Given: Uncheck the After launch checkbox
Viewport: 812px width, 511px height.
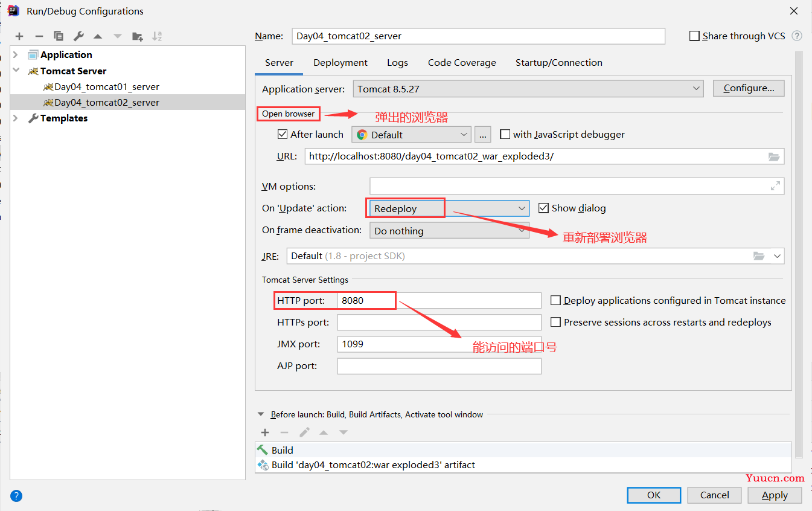Looking at the screenshot, I should point(283,134).
